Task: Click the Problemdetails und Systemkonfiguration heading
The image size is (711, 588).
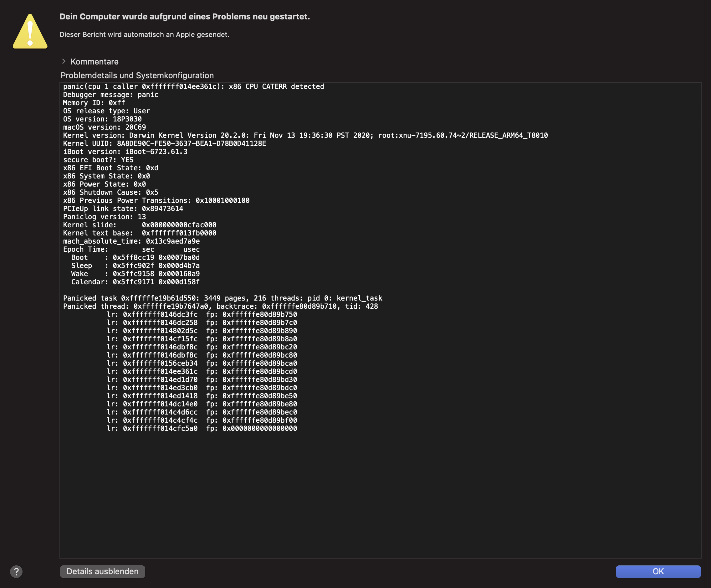Action: pos(137,75)
